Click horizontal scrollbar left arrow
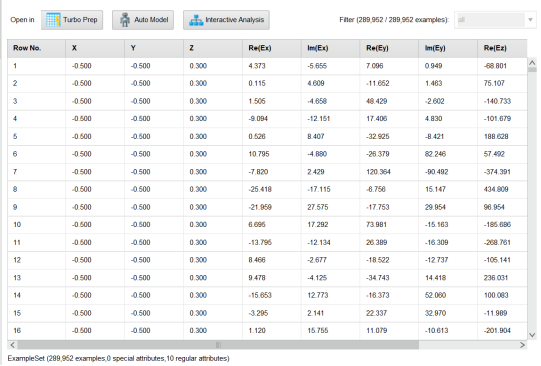 click(x=12, y=345)
